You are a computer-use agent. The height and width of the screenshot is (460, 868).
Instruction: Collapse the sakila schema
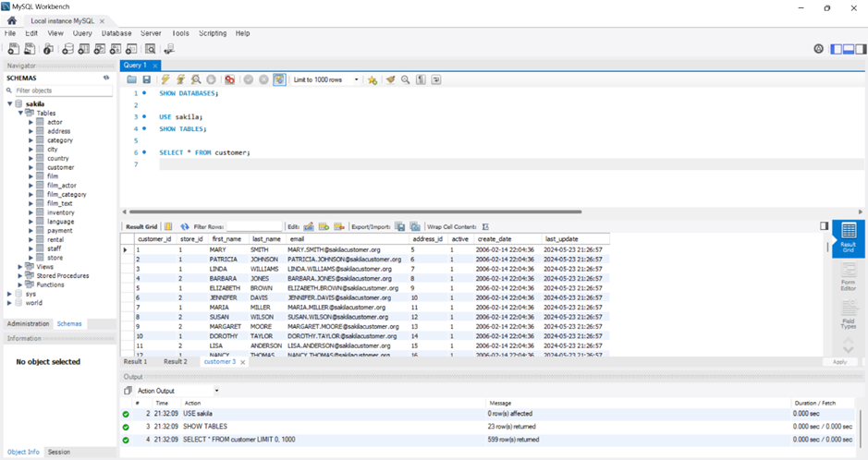(x=10, y=104)
